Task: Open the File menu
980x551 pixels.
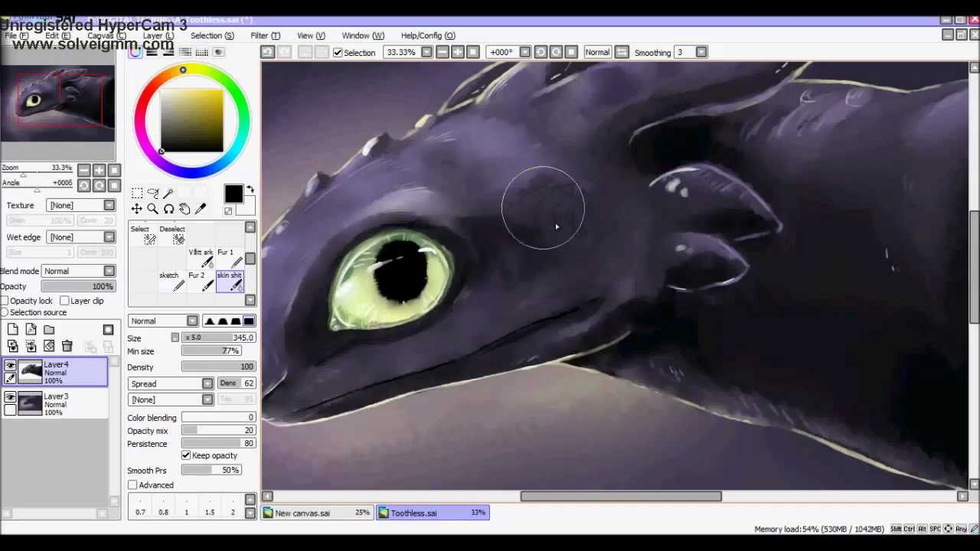Action: (x=16, y=35)
